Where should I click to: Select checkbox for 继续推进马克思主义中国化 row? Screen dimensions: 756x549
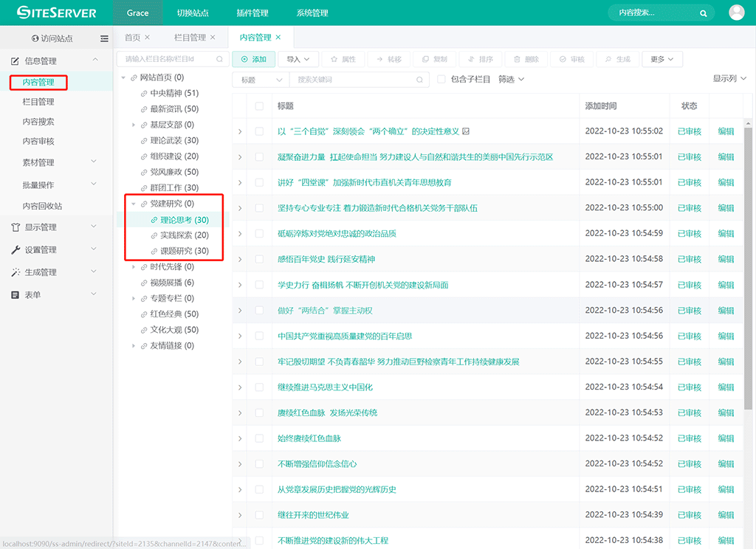(x=259, y=387)
